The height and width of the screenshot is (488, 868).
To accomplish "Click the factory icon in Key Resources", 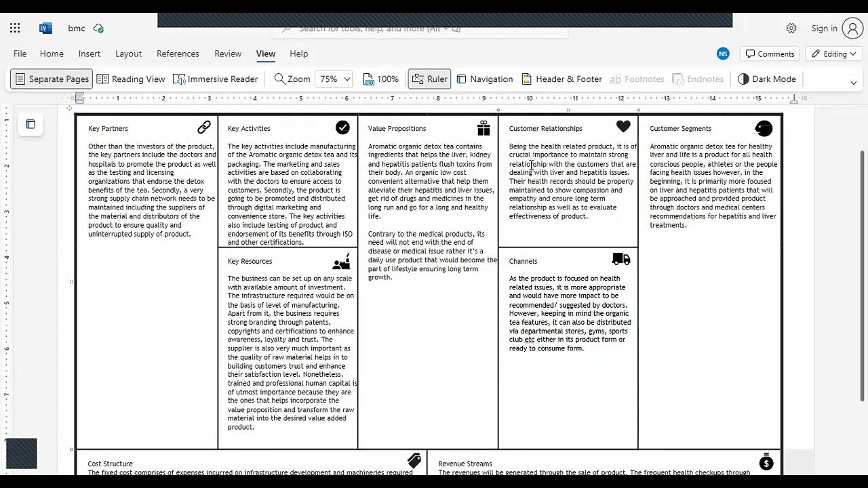I will (x=342, y=262).
